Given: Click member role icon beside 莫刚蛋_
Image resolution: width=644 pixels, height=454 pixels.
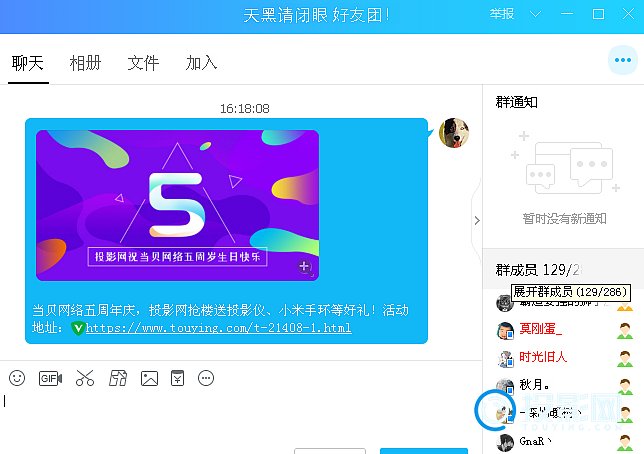Looking at the screenshot, I should [x=625, y=331].
